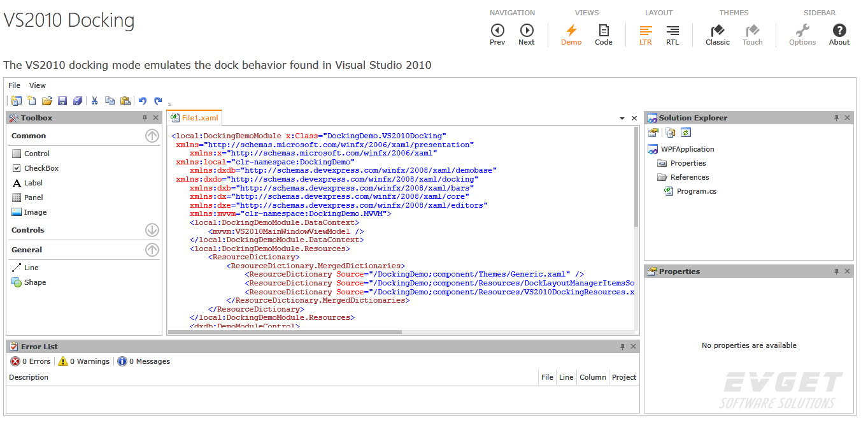Screen dimensions: 868x425
Task: Click the New Project toolbar icon
Action: (17, 101)
